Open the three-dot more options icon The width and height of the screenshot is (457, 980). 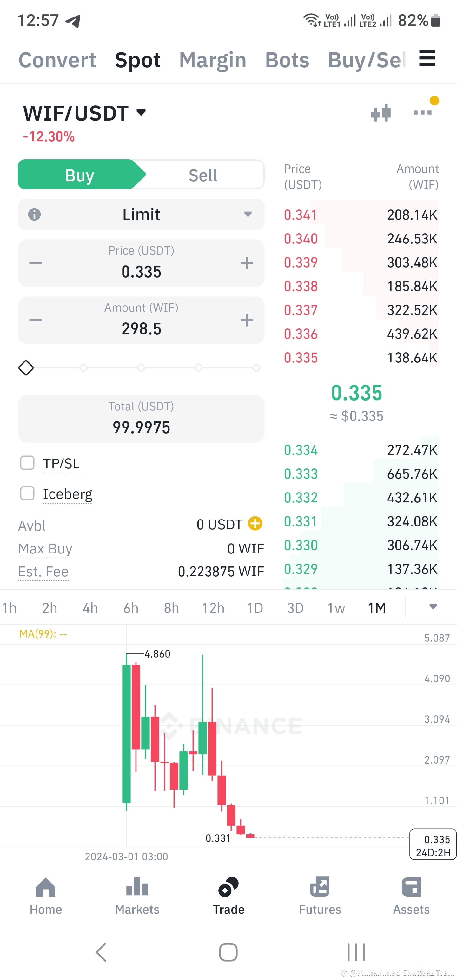click(422, 112)
